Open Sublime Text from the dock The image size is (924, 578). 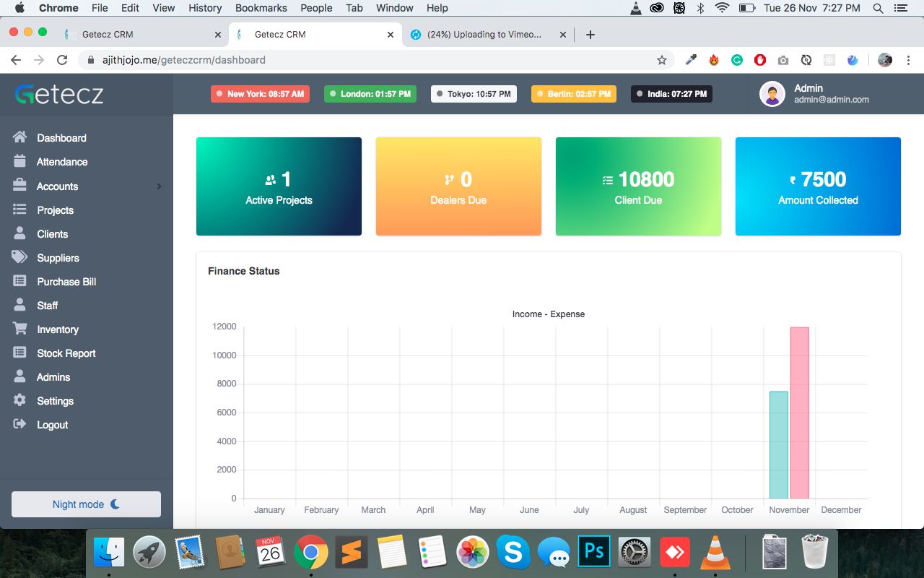coord(352,553)
